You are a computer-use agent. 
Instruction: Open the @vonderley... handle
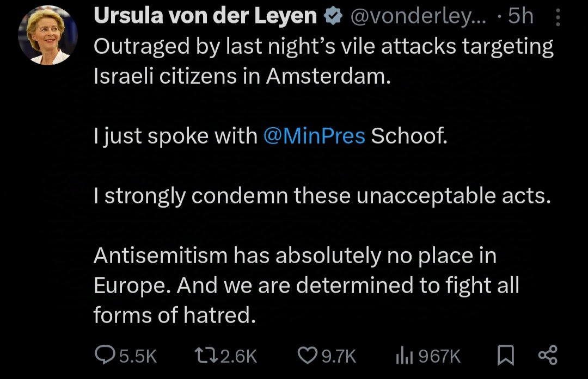point(418,17)
